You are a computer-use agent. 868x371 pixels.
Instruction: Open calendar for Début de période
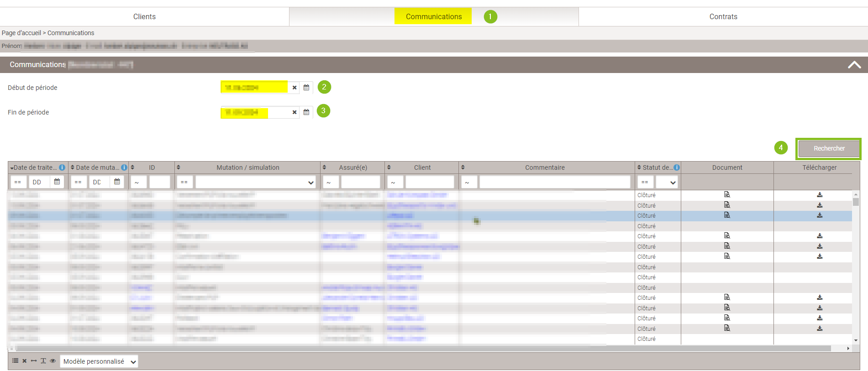(306, 87)
